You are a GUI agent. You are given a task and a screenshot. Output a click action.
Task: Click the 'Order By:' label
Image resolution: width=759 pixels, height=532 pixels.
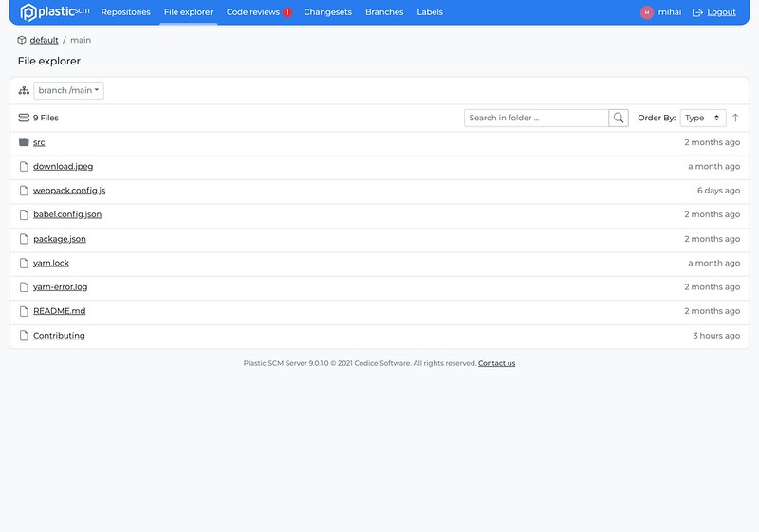click(x=657, y=118)
